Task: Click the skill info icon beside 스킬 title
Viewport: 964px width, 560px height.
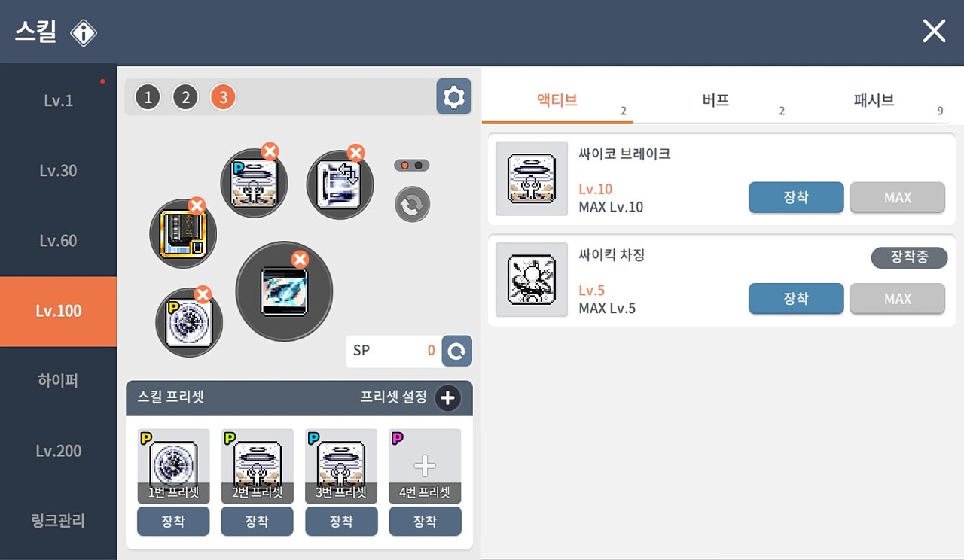Action: point(84,32)
